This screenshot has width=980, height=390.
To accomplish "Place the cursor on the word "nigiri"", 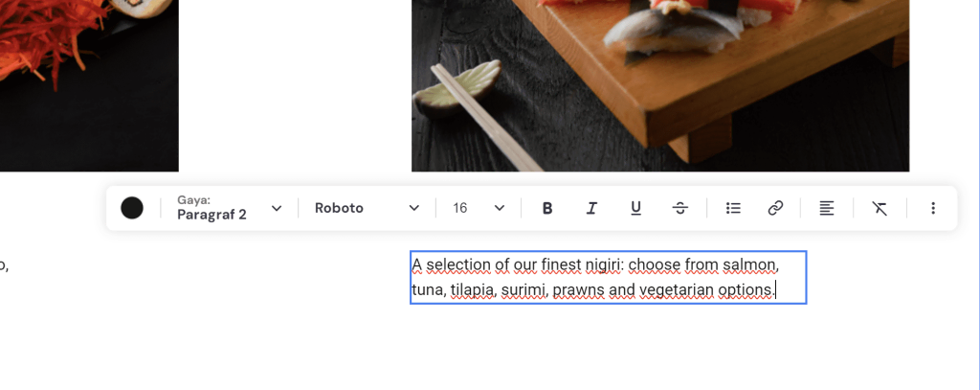I will tap(602, 264).
